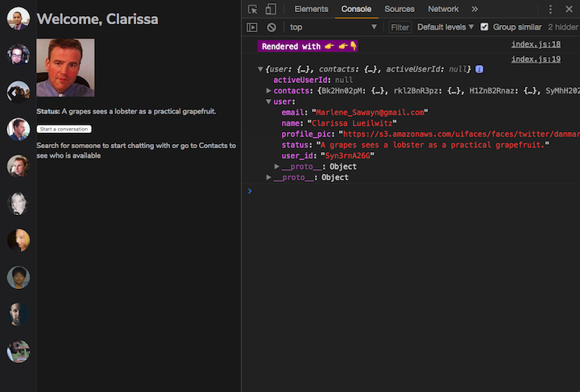The width and height of the screenshot is (580, 392).
Task: Click into the console Filter field
Action: click(x=400, y=27)
